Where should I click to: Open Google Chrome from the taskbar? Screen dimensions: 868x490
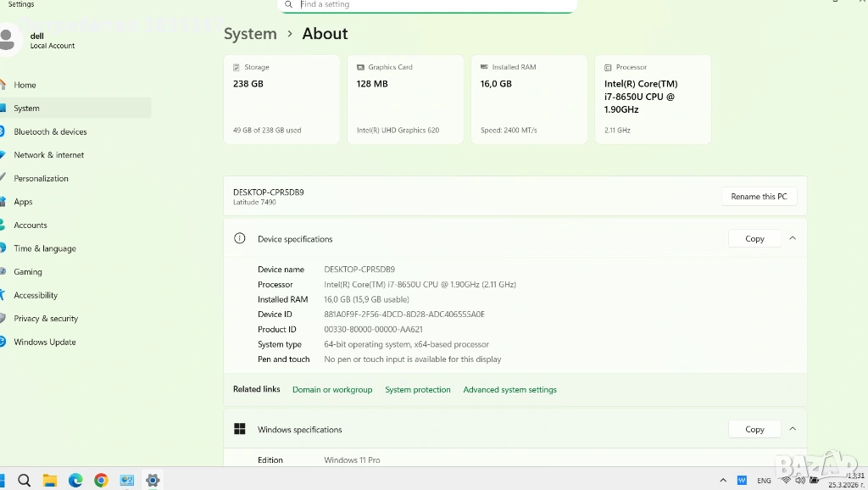[101, 480]
